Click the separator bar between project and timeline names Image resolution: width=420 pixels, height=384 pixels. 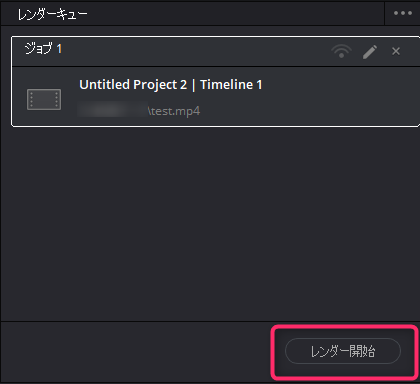pos(193,85)
